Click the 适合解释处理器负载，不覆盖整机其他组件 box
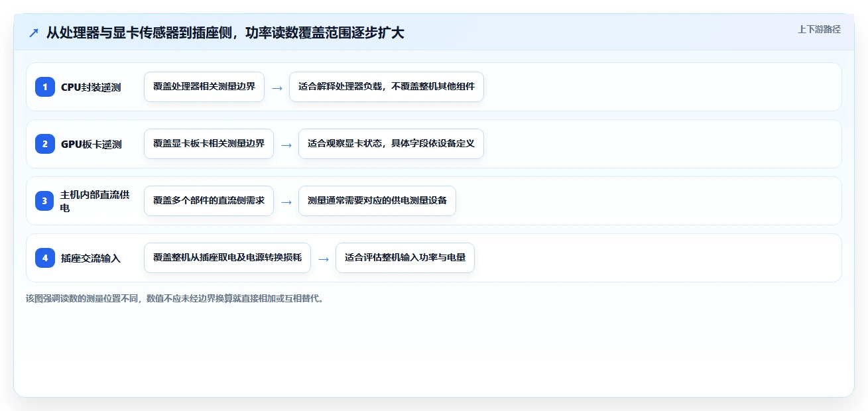 [x=387, y=87]
